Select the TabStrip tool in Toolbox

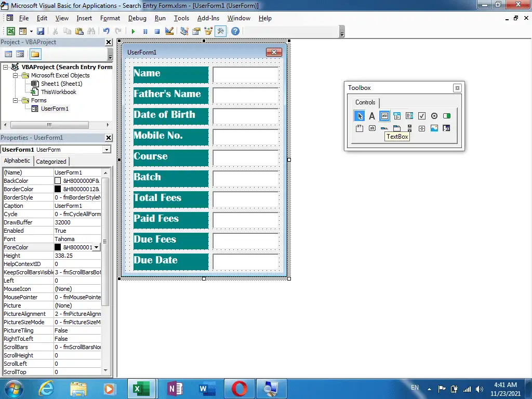384,128
